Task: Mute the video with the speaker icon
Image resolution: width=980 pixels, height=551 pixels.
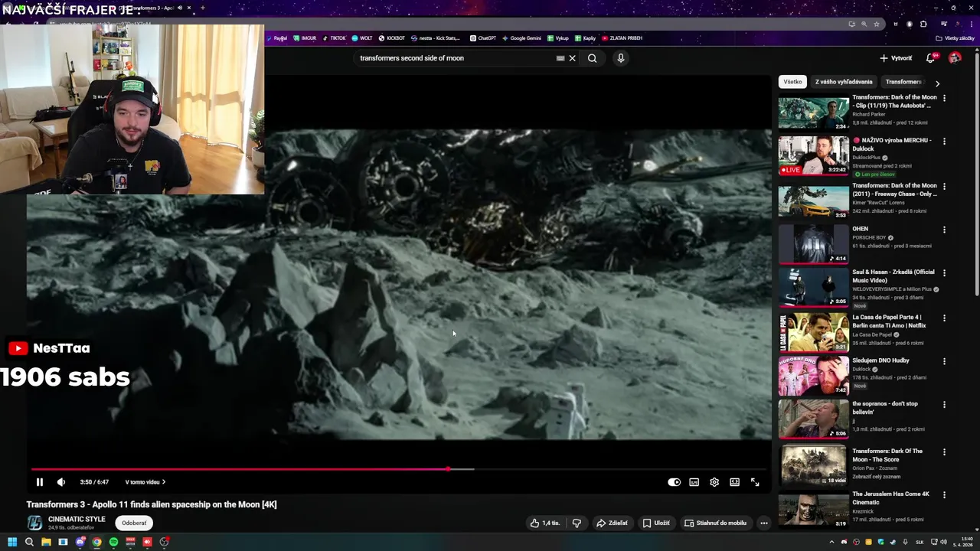Action: (61, 482)
